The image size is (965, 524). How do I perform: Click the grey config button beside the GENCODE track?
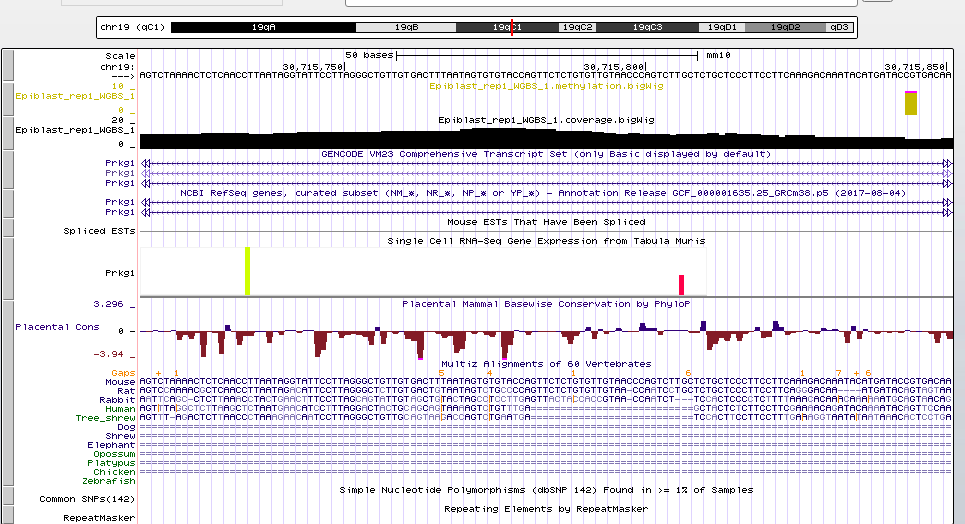pos(7,169)
